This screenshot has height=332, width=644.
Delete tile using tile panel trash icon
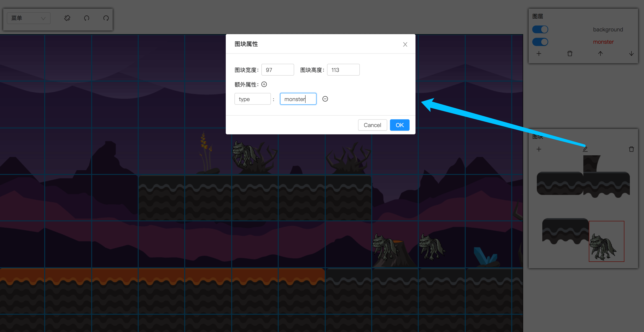631,149
